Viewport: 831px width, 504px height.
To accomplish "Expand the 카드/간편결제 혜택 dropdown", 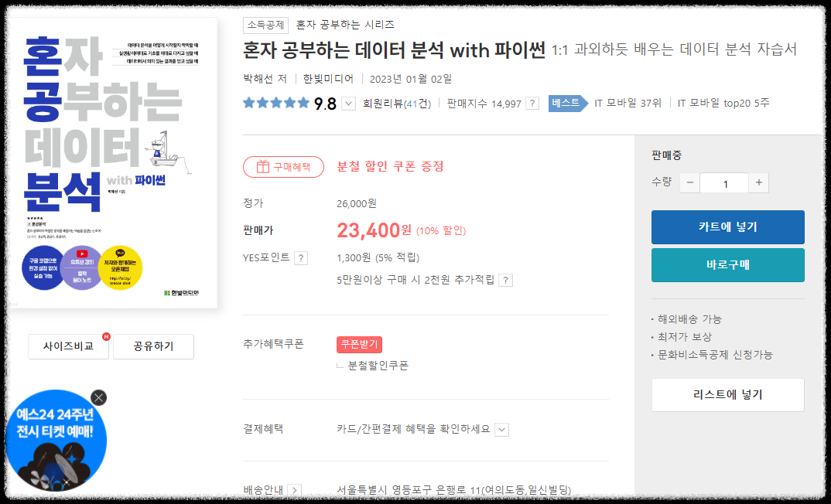I will (x=502, y=429).
